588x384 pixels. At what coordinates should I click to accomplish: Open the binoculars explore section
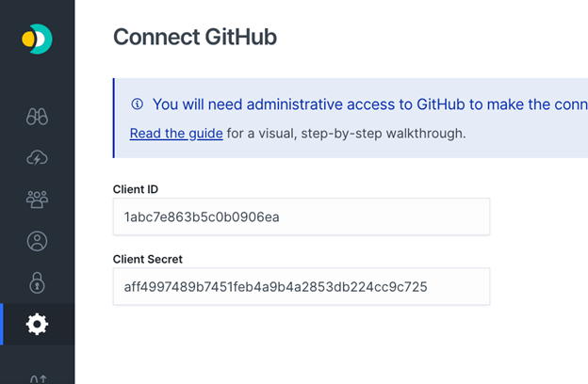click(37, 117)
